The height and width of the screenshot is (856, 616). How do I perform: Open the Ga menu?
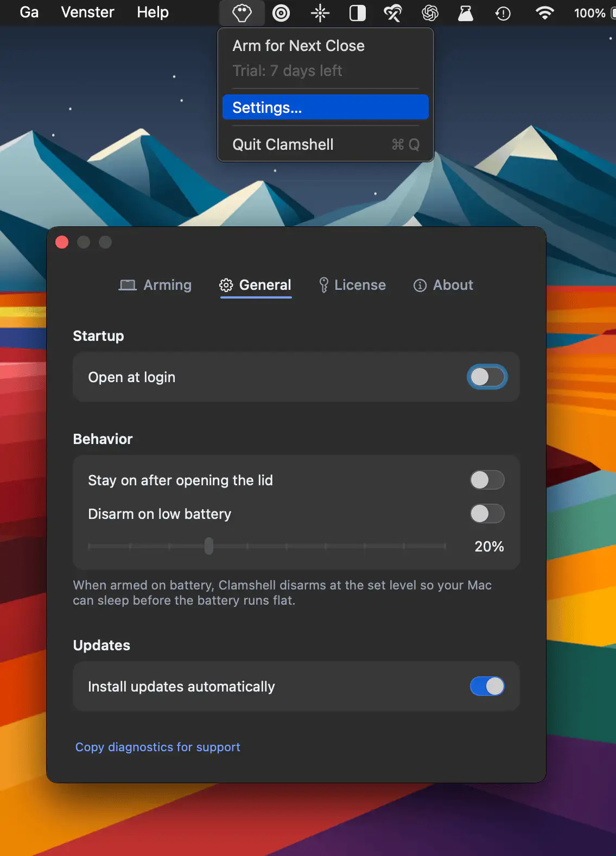click(29, 12)
